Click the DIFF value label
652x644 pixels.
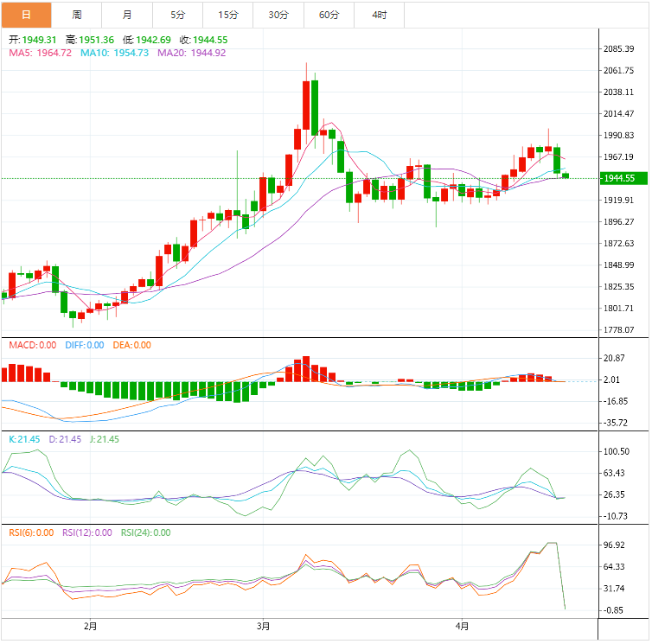pos(85,346)
